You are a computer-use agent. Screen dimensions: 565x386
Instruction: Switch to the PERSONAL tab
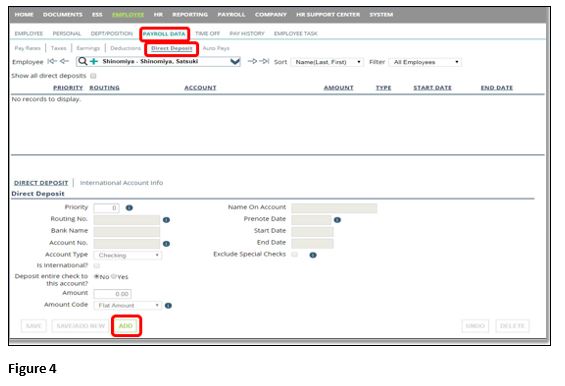tap(67, 34)
